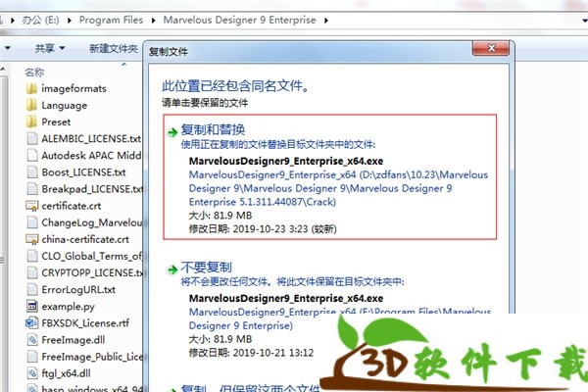Viewport: 588px width, 392px height.
Task: Click the certificate.crt certificate icon
Action: [x=32, y=206]
